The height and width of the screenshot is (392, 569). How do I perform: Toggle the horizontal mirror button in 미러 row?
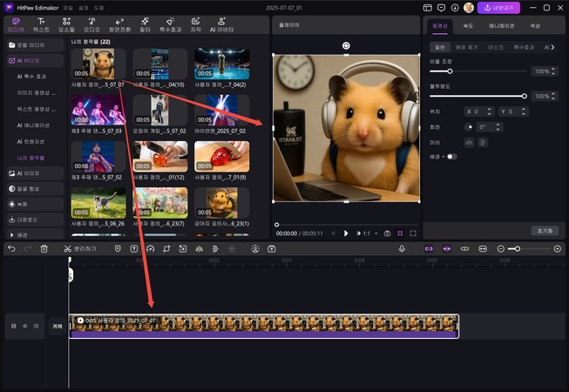469,143
